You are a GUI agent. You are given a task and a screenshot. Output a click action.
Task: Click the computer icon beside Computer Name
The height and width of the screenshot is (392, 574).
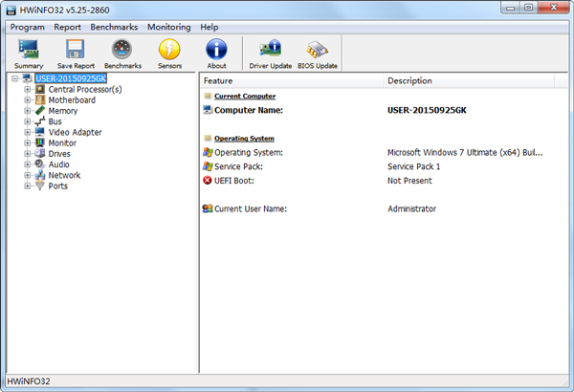coord(208,110)
